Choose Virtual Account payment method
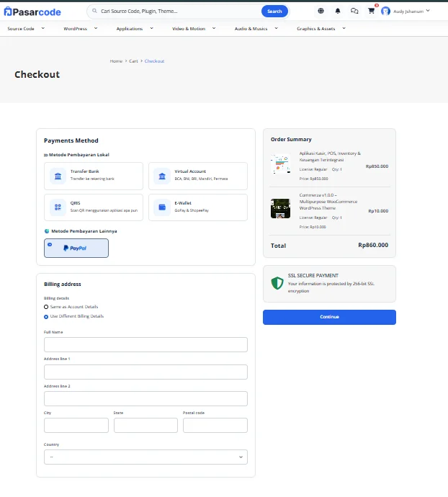 click(198, 176)
